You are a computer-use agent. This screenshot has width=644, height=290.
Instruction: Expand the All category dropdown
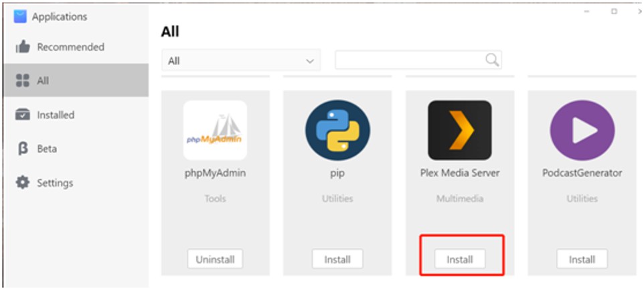click(x=241, y=60)
